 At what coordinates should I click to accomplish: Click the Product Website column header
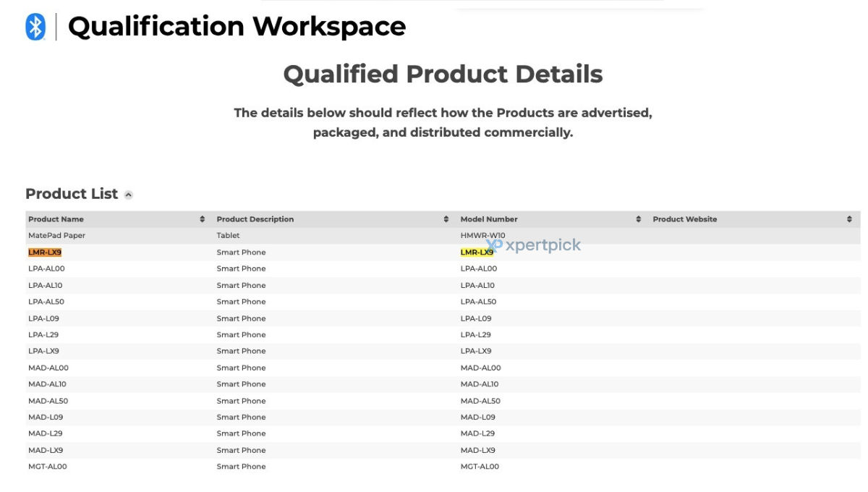point(685,219)
